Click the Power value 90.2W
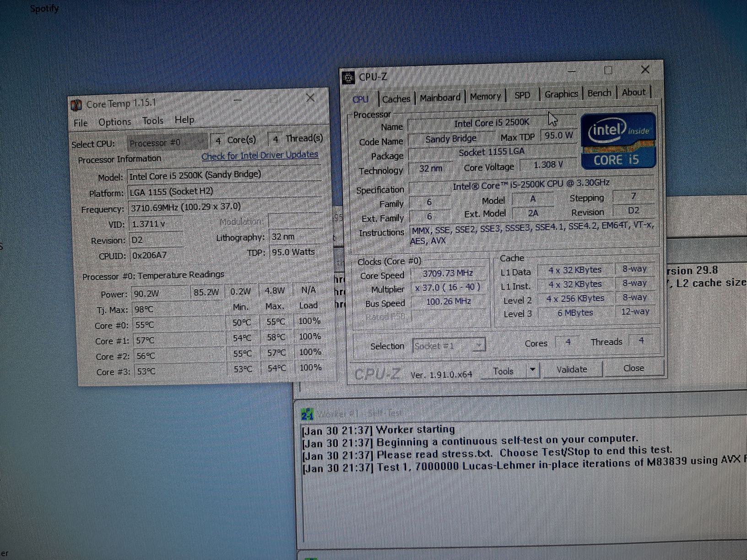747x560 pixels. pos(160,294)
